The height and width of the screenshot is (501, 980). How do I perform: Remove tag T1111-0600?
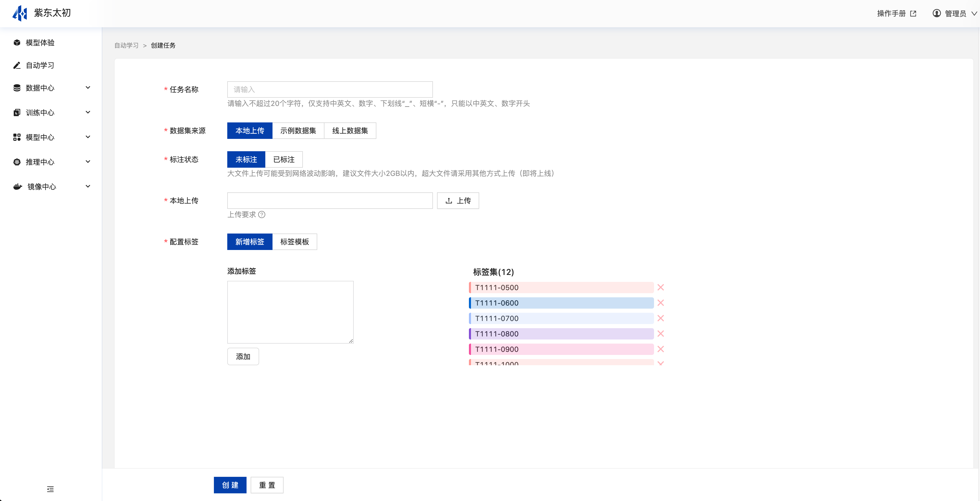pos(661,303)
